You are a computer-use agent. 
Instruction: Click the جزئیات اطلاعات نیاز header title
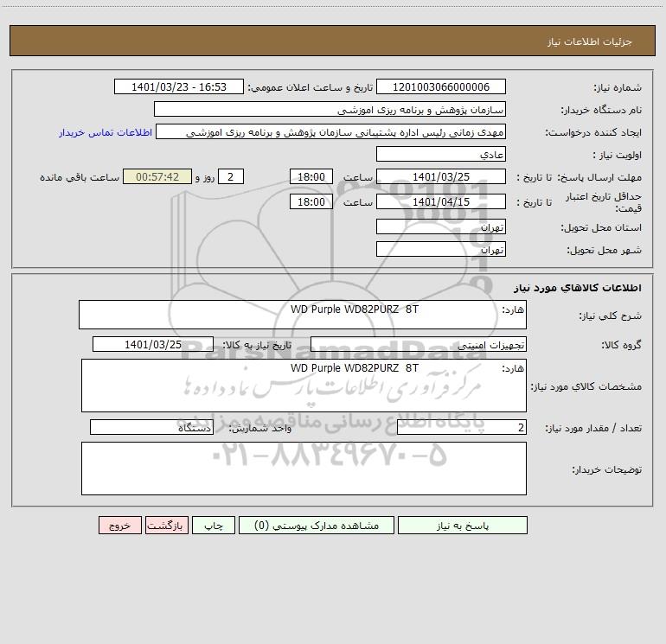coord(590,41)
